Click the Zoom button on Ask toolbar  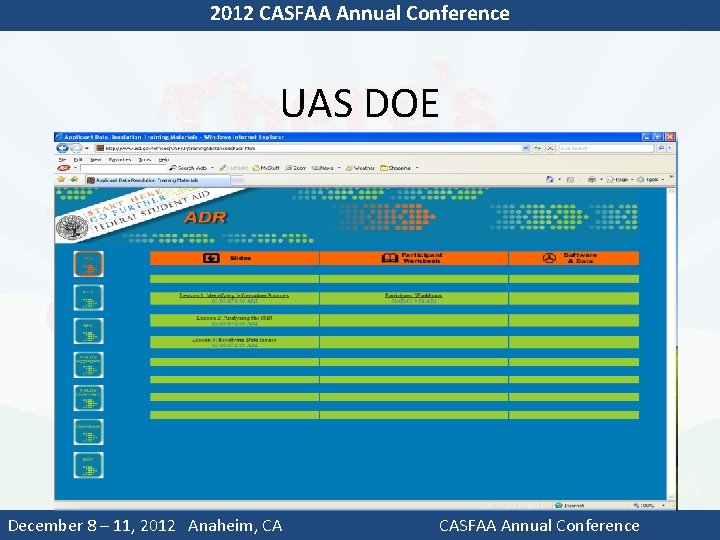[x=296, y=168]
